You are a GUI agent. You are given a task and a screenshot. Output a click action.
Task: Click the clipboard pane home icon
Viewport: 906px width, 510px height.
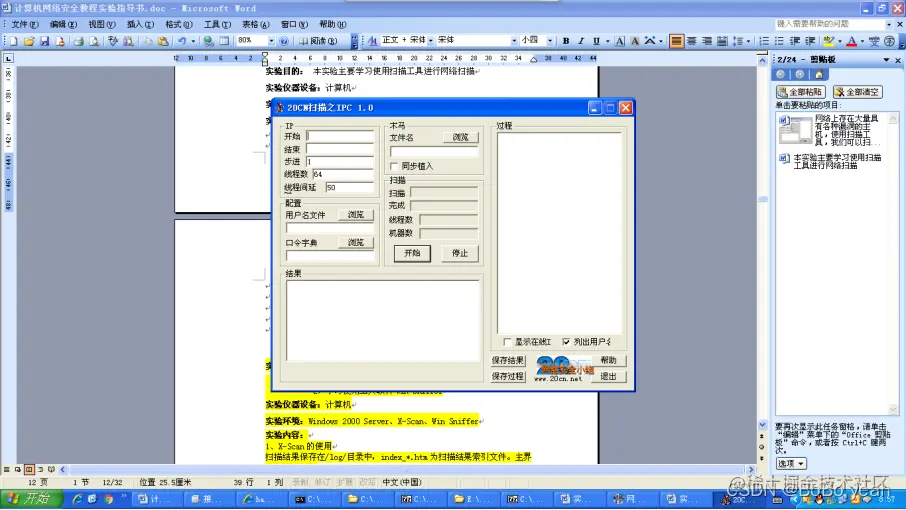[x=819, y=74]
